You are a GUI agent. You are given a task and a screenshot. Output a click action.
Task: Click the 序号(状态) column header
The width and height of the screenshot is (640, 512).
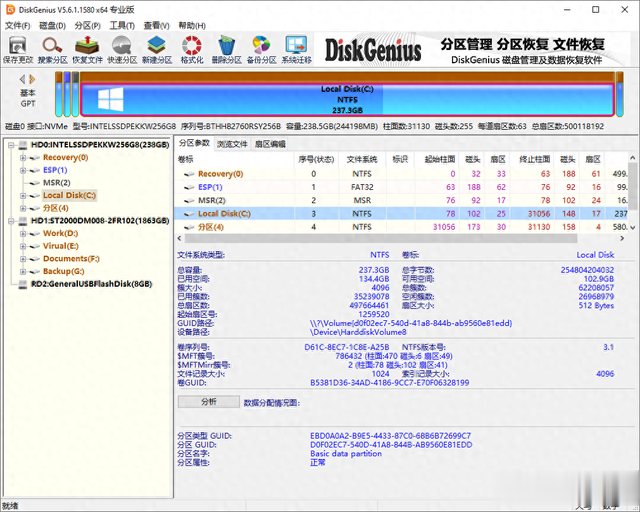coord(316,159)
